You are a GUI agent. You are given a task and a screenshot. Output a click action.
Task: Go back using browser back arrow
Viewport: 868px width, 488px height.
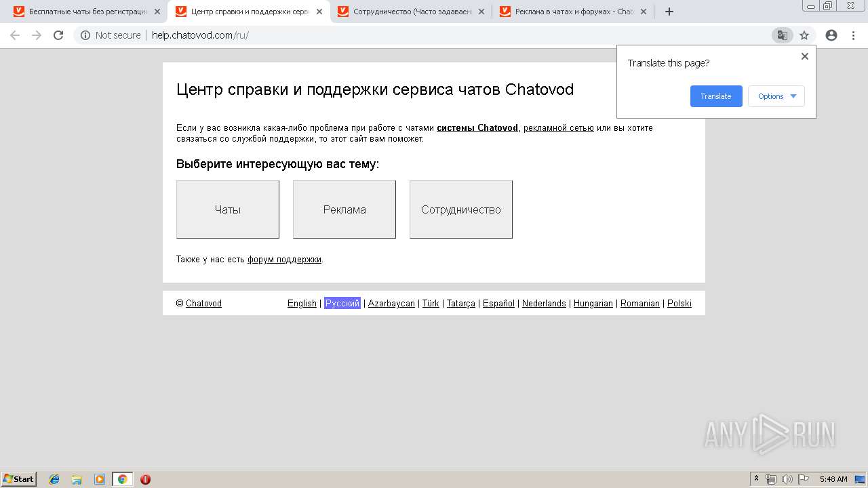click(14, 35)
